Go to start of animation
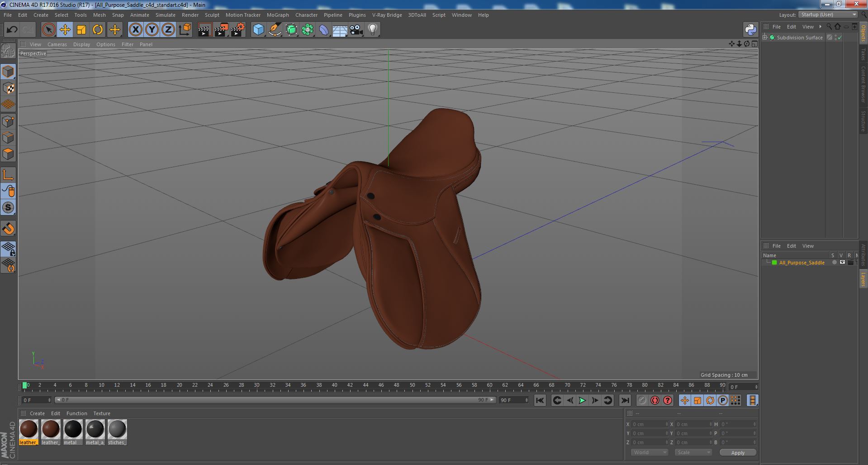 (x=540, y=400)
